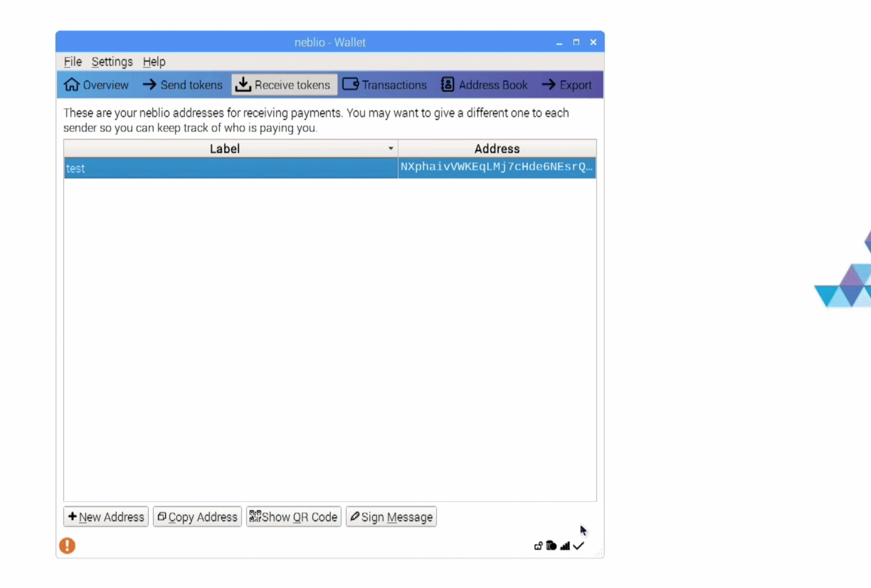This screenshot has height=588, width=871.
Task: Open the Transactions tab
Action: coord(385,85)
